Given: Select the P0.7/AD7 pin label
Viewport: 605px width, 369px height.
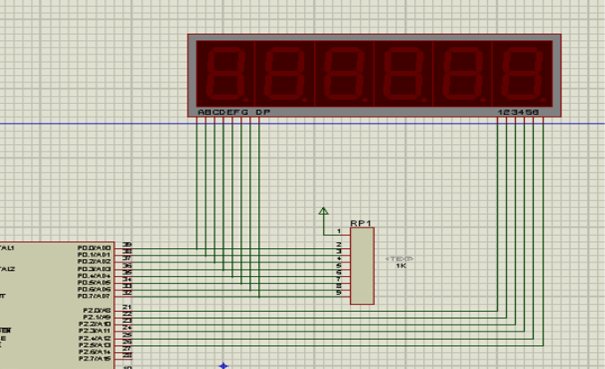Looking at the screenshot, I should tap(94, 296).
